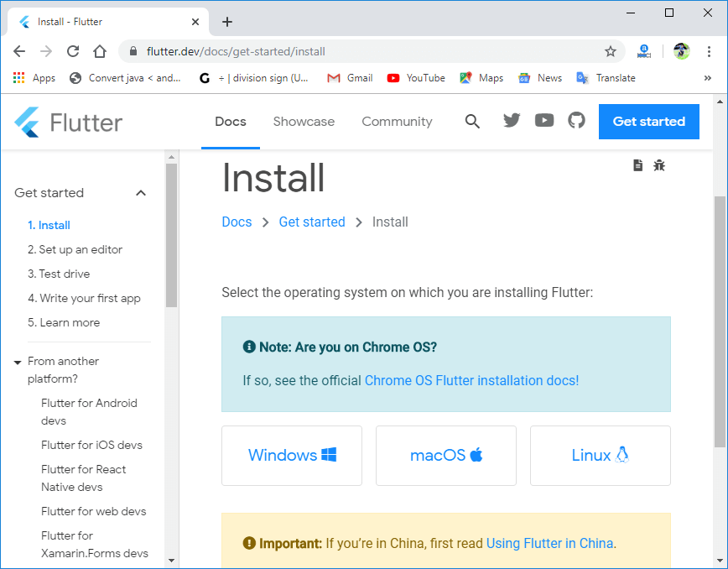Image resolution: width=728 pixels, height=569 pixels.
Task: Open Flutter's YouTube channel icon
Action: [x=544, y=121]
